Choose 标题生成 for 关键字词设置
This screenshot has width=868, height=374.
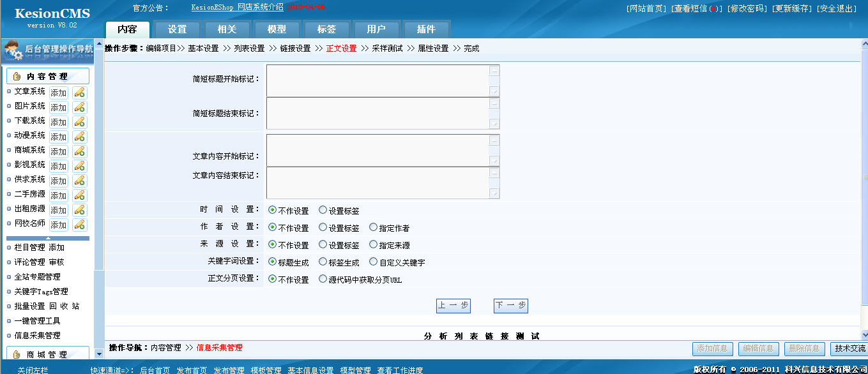273,262
